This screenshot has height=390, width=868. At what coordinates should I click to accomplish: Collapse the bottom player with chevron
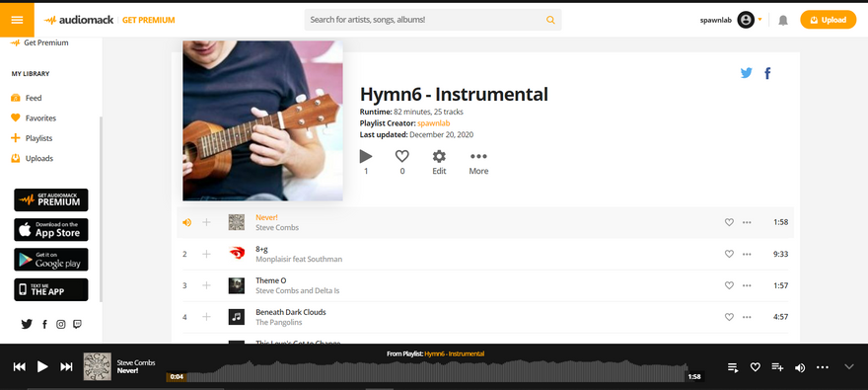point(849,366)
